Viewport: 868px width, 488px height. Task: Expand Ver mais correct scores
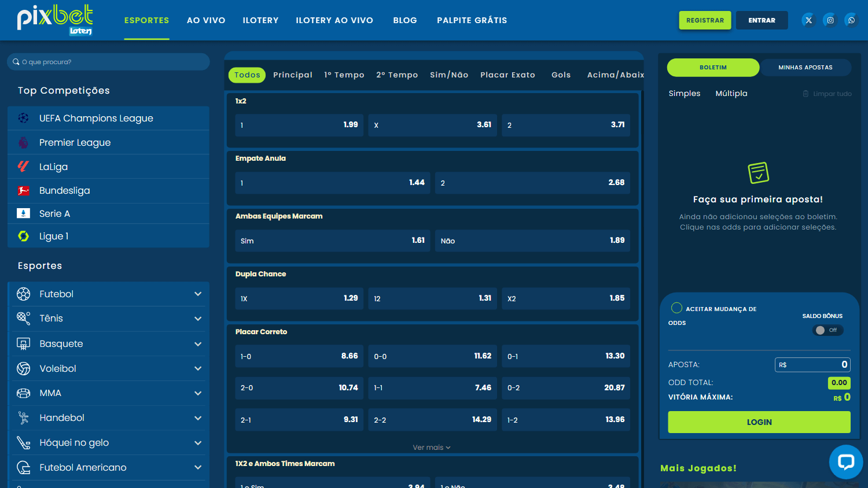(x=432, y=448)
